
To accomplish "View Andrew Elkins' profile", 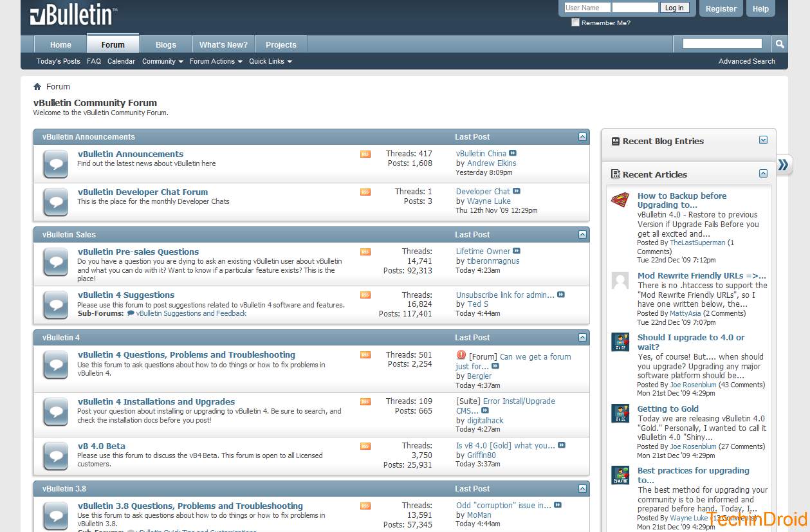I will click(x=492, y=163).
